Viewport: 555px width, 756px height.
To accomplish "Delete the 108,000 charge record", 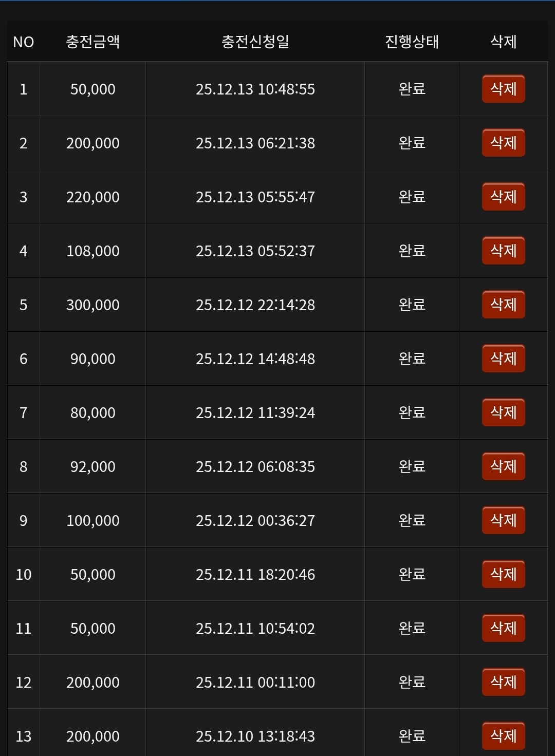I will click(x=503, y=251).
